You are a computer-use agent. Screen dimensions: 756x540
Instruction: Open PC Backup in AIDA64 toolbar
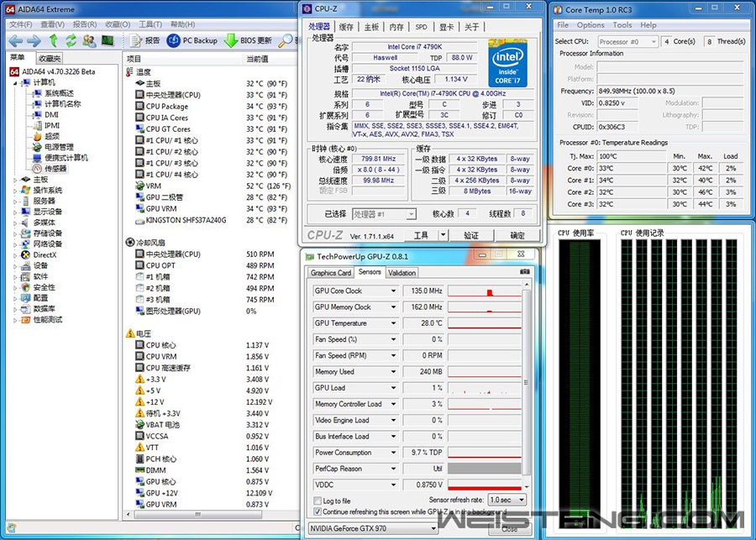[192, 41]
